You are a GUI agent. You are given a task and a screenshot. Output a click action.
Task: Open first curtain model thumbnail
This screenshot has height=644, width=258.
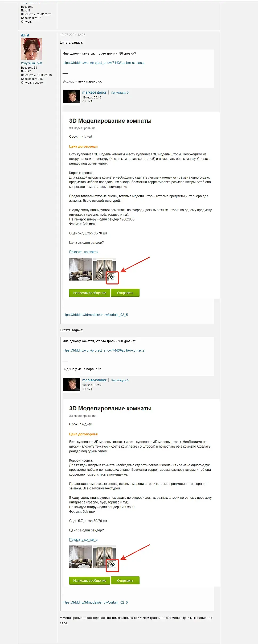(104, 269)
